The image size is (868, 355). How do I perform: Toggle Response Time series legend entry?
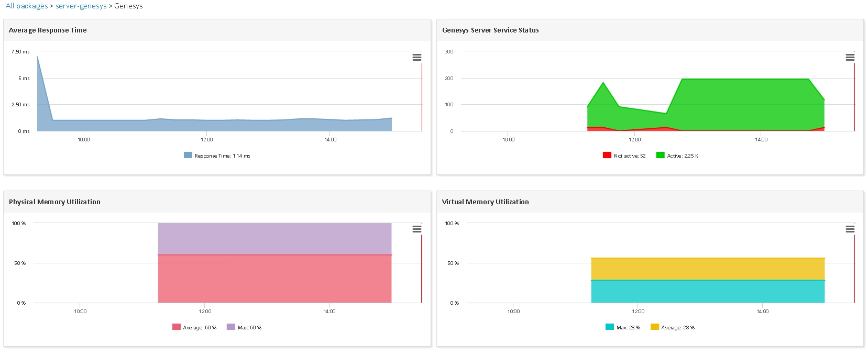pyautogui.click(x=217, y=156)
